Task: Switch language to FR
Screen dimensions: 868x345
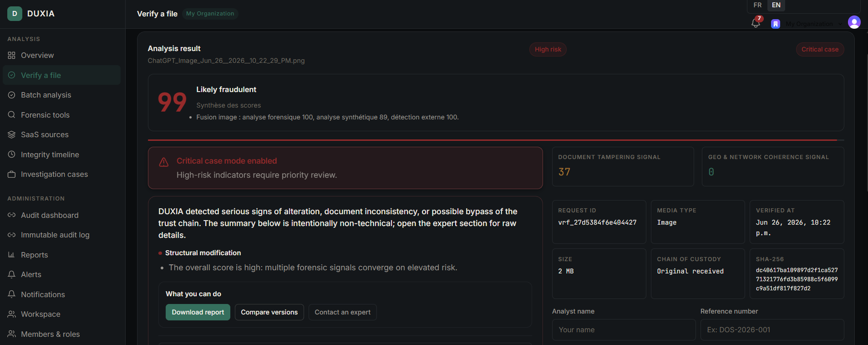Action: tap(757, 5)
